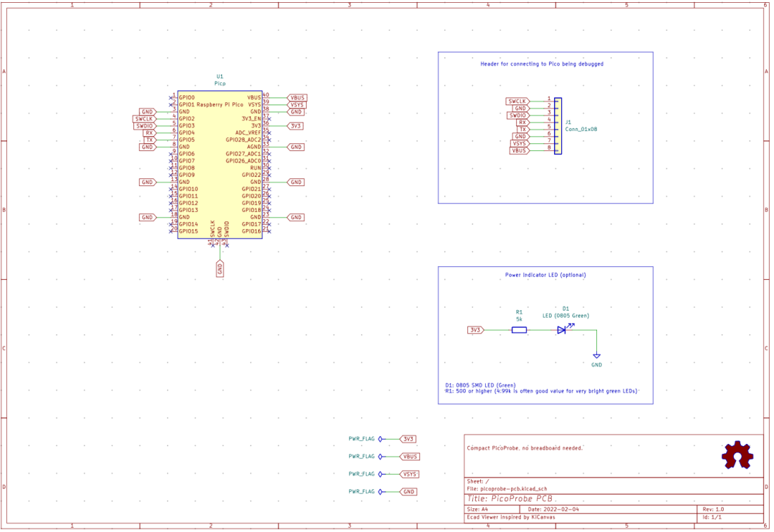Screen dimensions: 774x532
Task: Click the note starting 'R1: 500 or higher'
Action: (x=541, y=391)
